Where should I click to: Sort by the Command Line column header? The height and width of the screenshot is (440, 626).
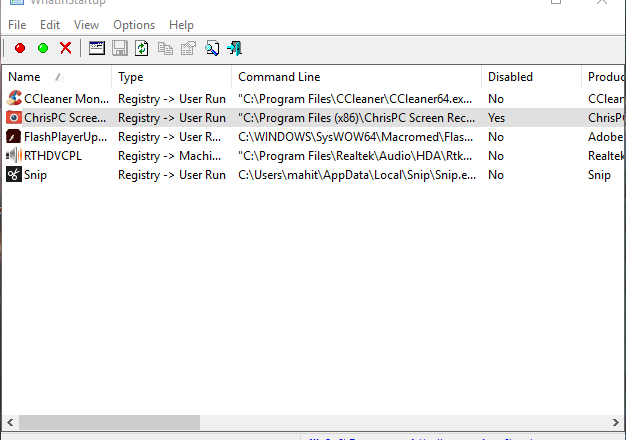(x=357, y=77)
